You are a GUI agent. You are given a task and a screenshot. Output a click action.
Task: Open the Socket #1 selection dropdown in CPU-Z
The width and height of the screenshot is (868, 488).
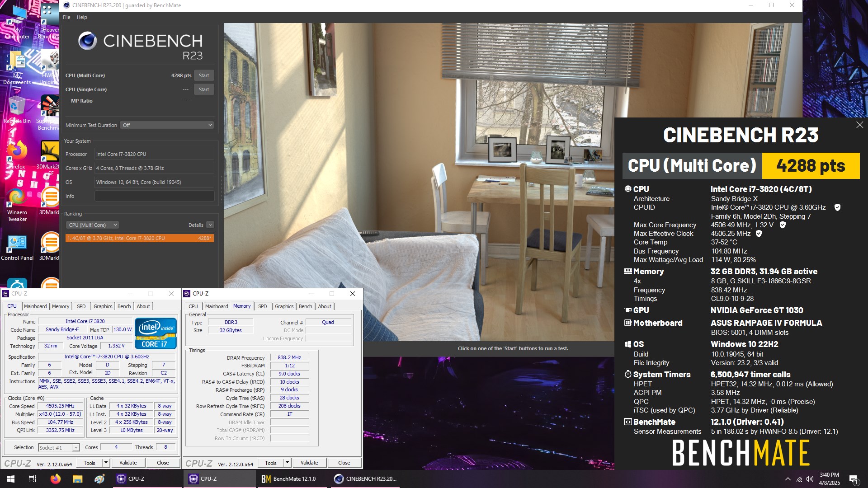click(59, 448)
